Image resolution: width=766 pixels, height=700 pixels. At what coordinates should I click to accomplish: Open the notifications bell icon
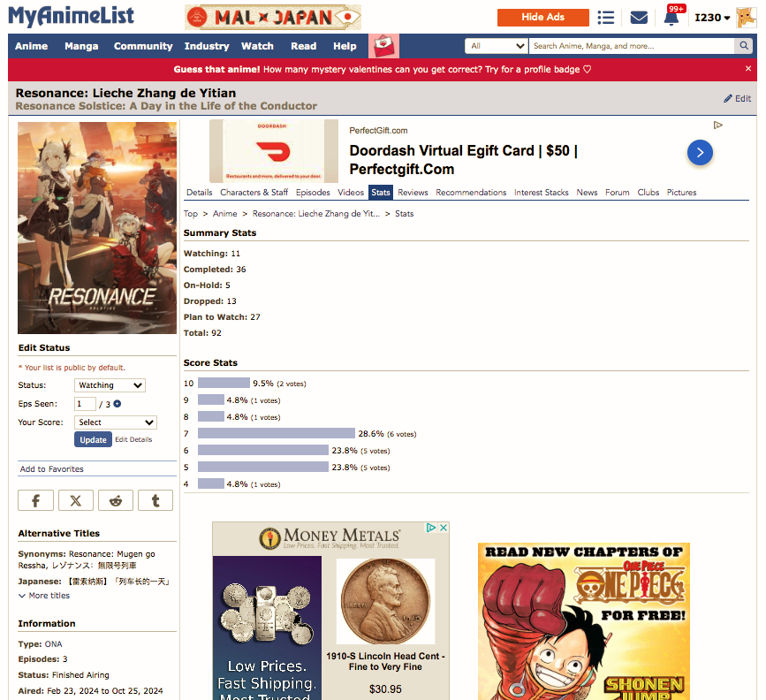(671, 18)
